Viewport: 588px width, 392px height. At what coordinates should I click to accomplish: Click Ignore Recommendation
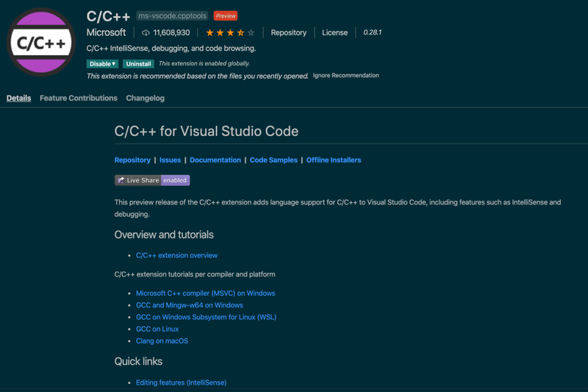tap(345, 76)
